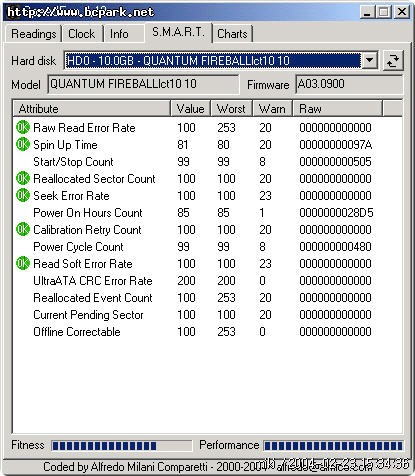Screen dimensions: 415x476
Task: Switch to the Readings tab
Action: 33,34
